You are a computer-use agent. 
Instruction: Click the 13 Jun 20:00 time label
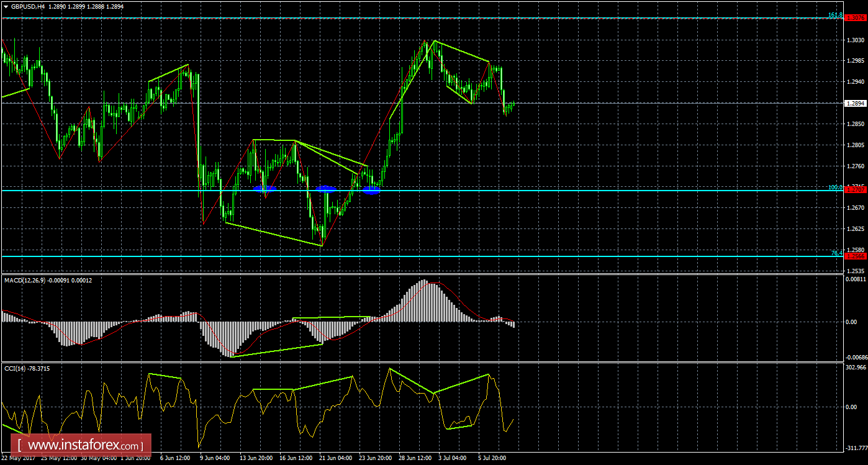point(256,458)
